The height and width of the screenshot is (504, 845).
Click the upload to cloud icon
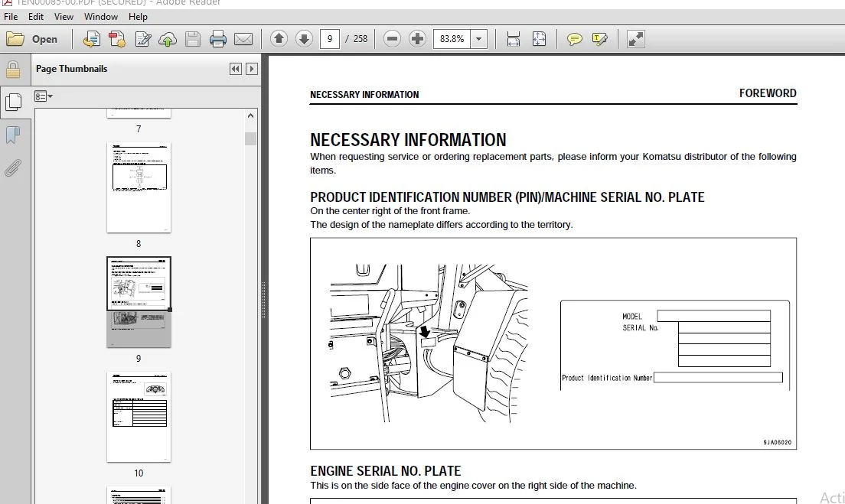tap(168, 39)
